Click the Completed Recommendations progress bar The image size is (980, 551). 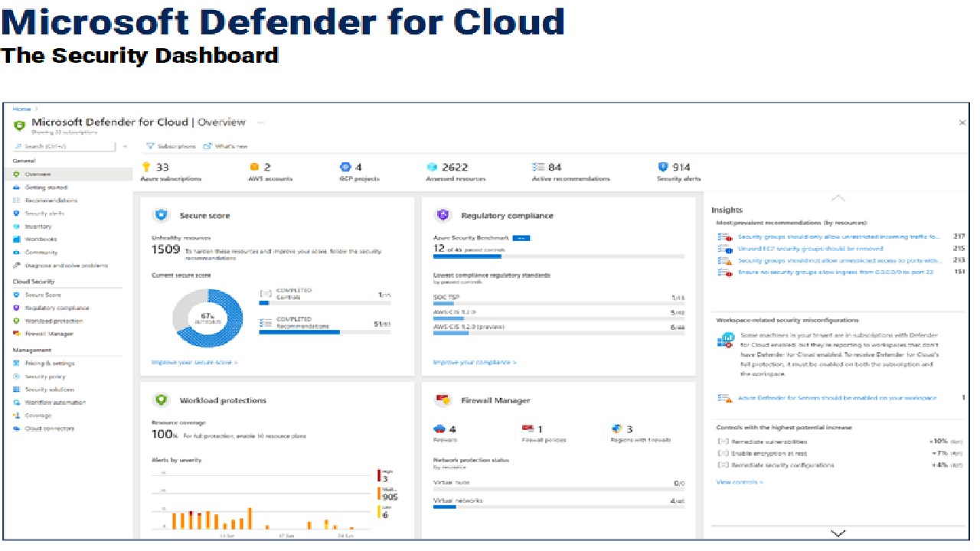[x=325, y=332]
